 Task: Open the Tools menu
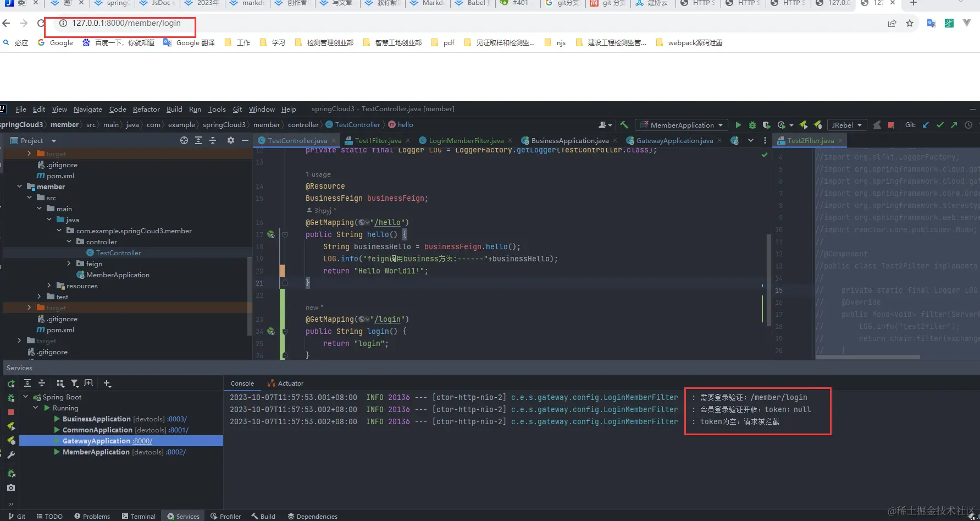(217, 109)
